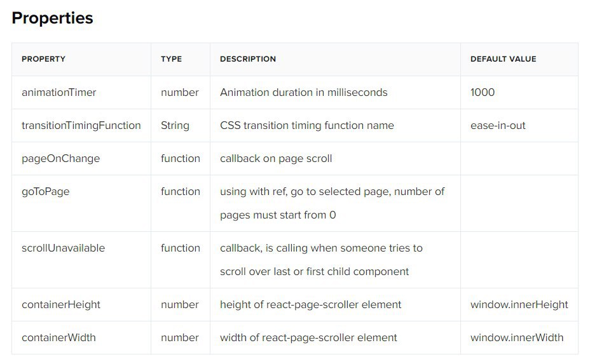Click the window.innerWidth default value
The image size is (597, 364).
[x=517, y=337]
